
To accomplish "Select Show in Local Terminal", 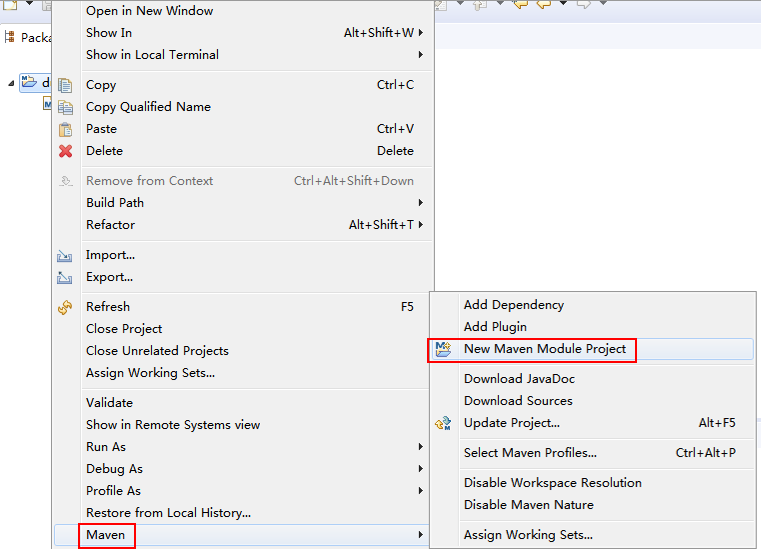I will (243, 55).
